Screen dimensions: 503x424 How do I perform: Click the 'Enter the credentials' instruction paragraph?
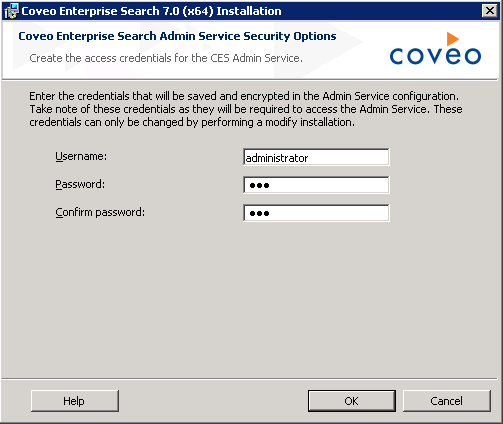point(246,109)
